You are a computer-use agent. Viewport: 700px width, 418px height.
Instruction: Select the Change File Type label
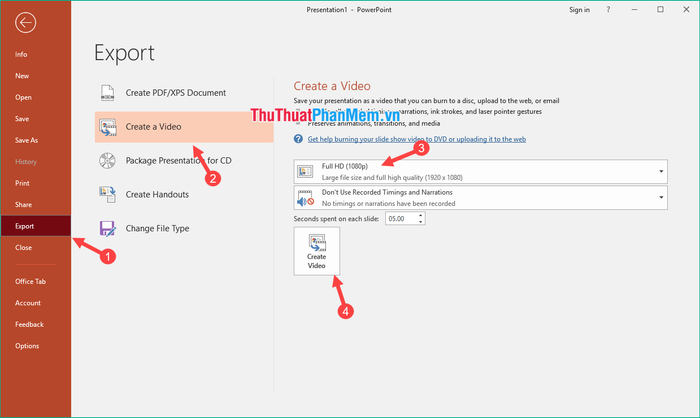coord(157,229)
